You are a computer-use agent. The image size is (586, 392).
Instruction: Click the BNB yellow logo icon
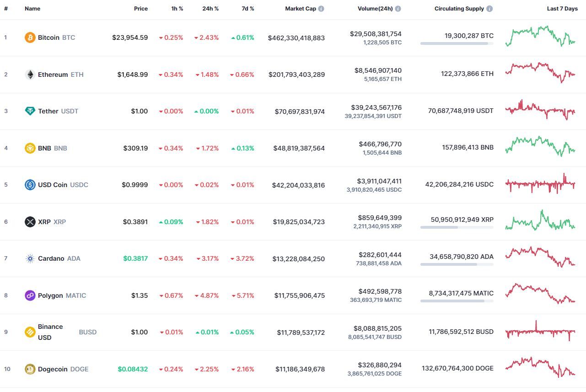coord(30,148)
